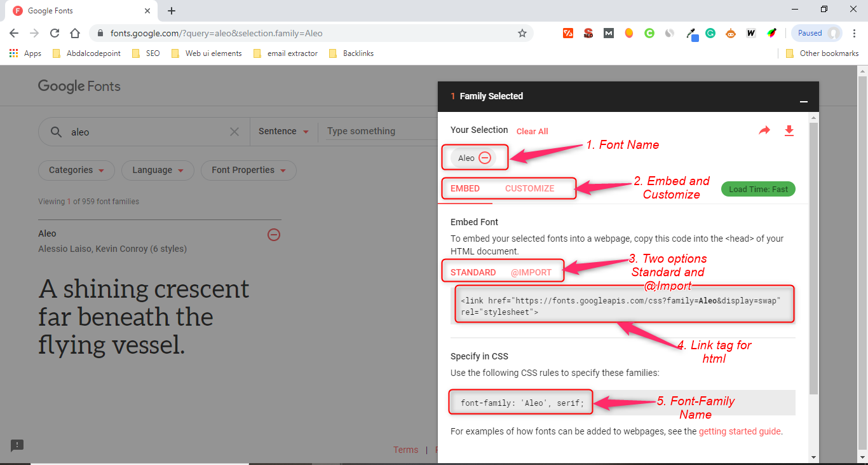Open the feedback exclamation icon
Screen dimensions: 868x465
[x=17, y=445]
